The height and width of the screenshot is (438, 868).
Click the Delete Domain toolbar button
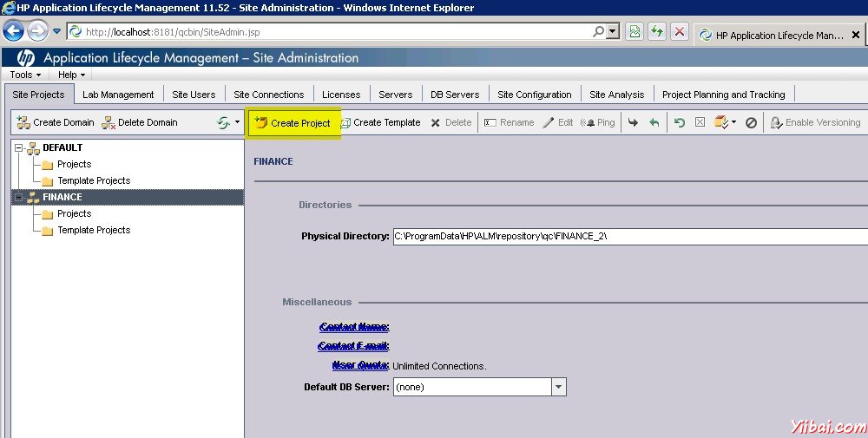click(140, 122)
